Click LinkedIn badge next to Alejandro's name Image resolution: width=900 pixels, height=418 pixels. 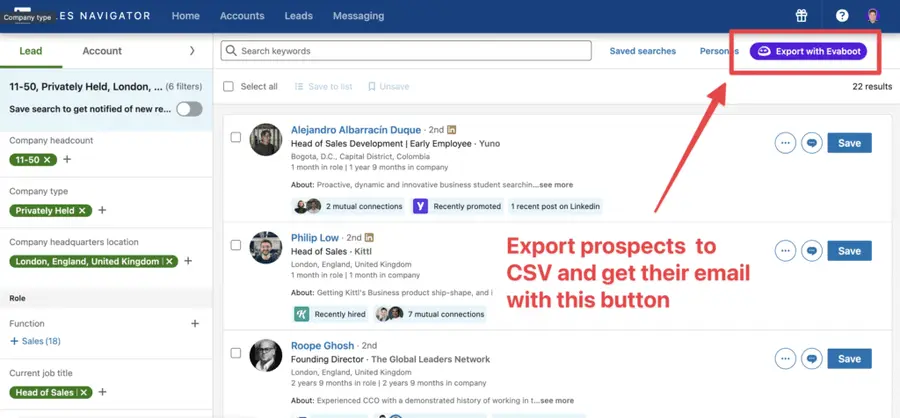tap(452, 130)
